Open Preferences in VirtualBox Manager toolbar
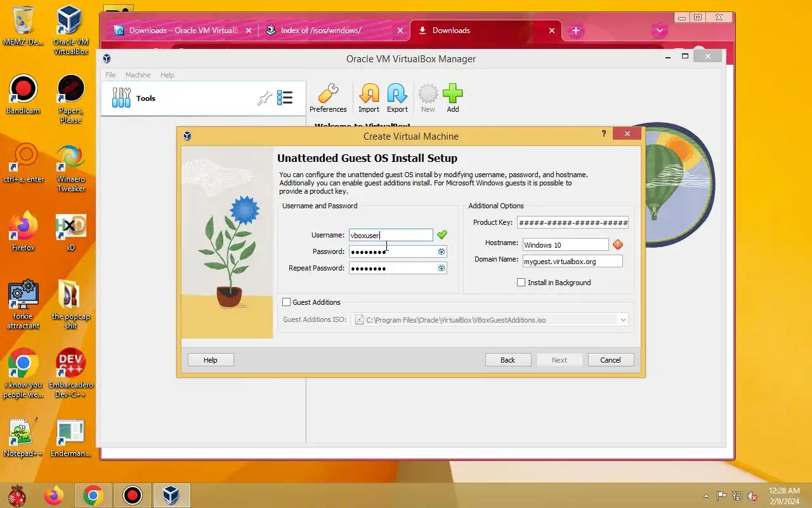This screenshot has height=508, width=812. [x=328, y=98]
